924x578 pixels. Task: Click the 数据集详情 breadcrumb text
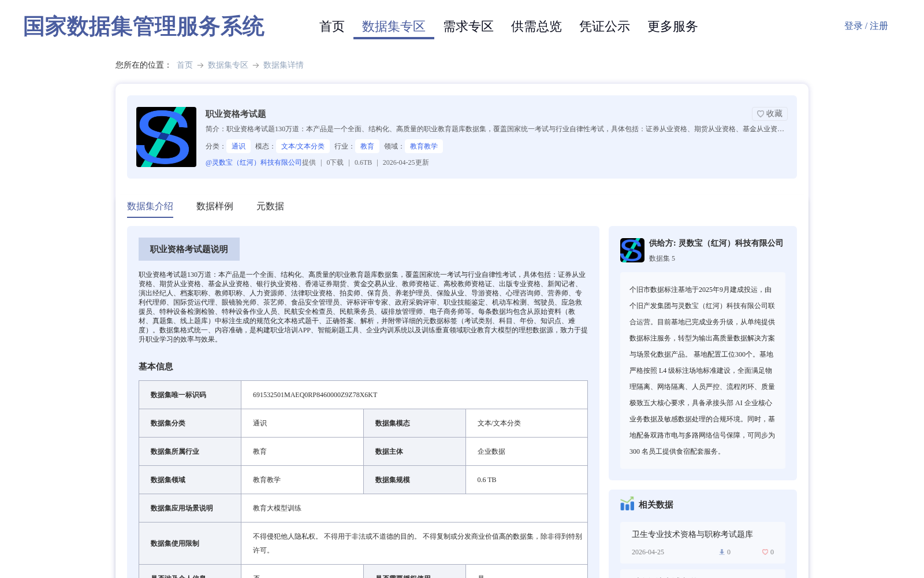pyautogui.click(x=284, y=65)
